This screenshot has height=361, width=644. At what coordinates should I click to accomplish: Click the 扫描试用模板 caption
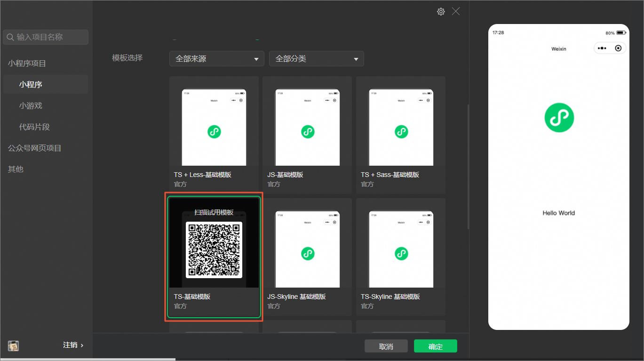coord(214,212)
